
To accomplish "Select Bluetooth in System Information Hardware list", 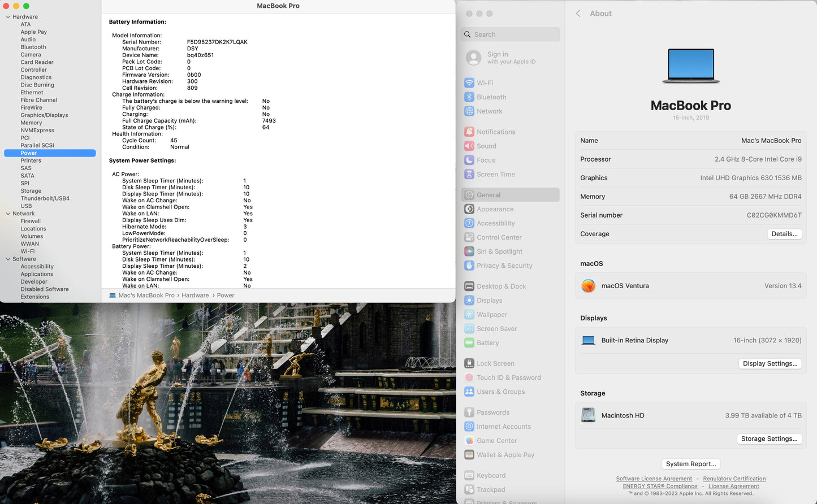I will 33,47.
